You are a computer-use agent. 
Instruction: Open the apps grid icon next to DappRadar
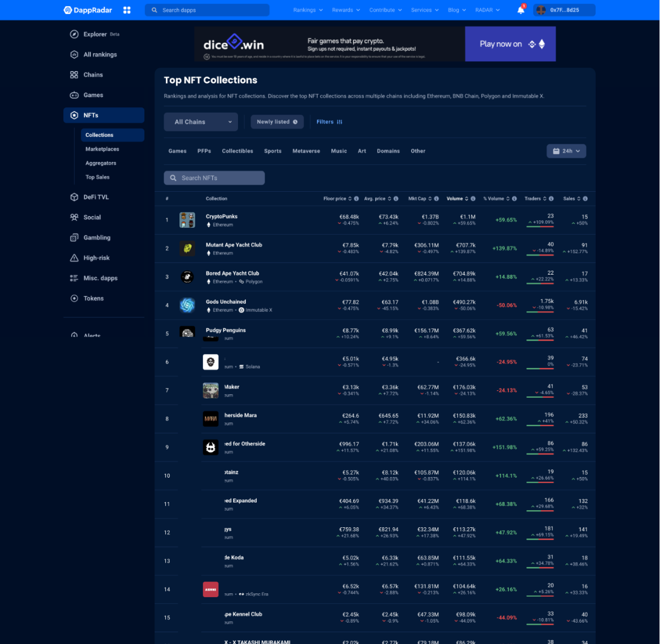127,10
